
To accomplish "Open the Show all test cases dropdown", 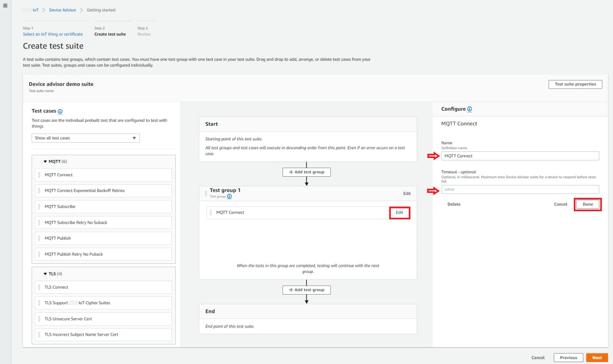I will coord(86,138).
